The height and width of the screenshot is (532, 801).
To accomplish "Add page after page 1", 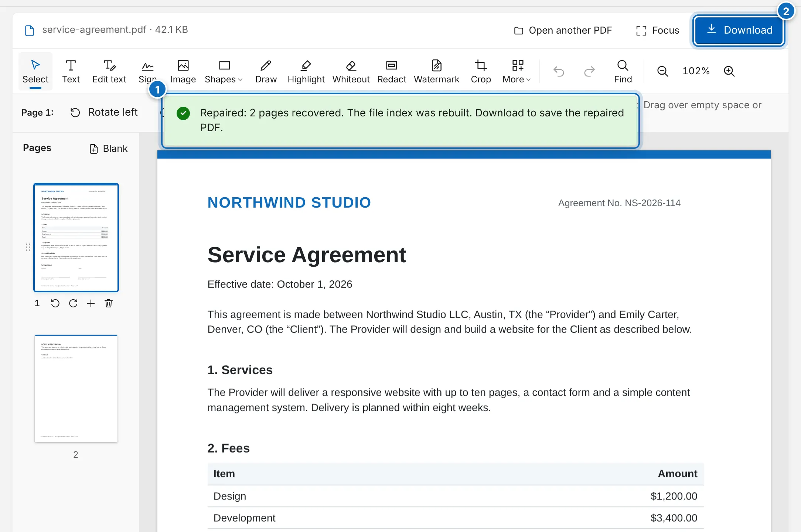I will coord(91,303).
